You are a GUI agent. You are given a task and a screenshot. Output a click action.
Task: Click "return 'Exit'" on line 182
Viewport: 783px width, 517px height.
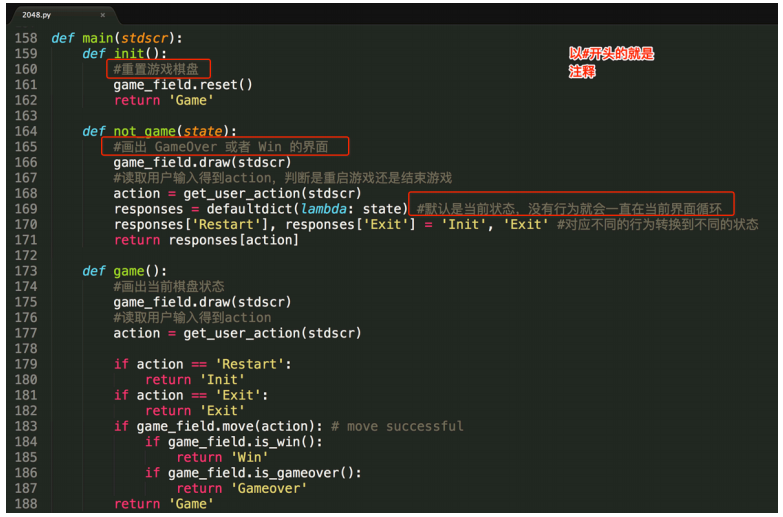coord(195,411)
